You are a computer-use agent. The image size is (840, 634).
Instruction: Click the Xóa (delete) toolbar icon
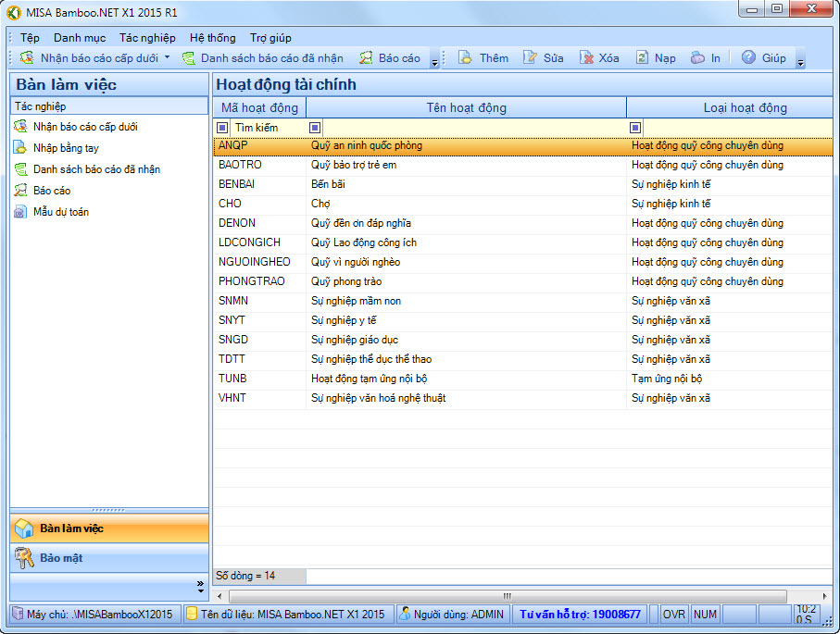click(x=586, y=57)
